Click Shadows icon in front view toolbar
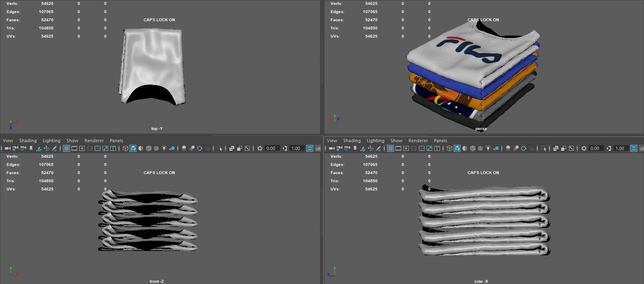 point(172,148)
